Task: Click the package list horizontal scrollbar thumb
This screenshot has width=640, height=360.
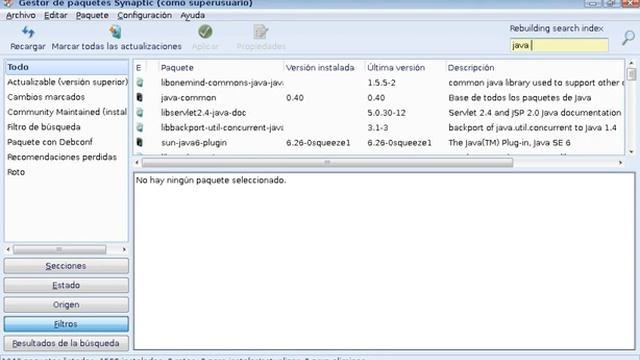Action: click(327, 163)
